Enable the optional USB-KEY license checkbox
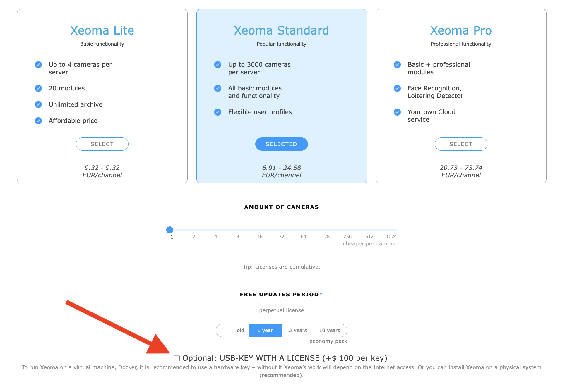 [x=177, y=358]
